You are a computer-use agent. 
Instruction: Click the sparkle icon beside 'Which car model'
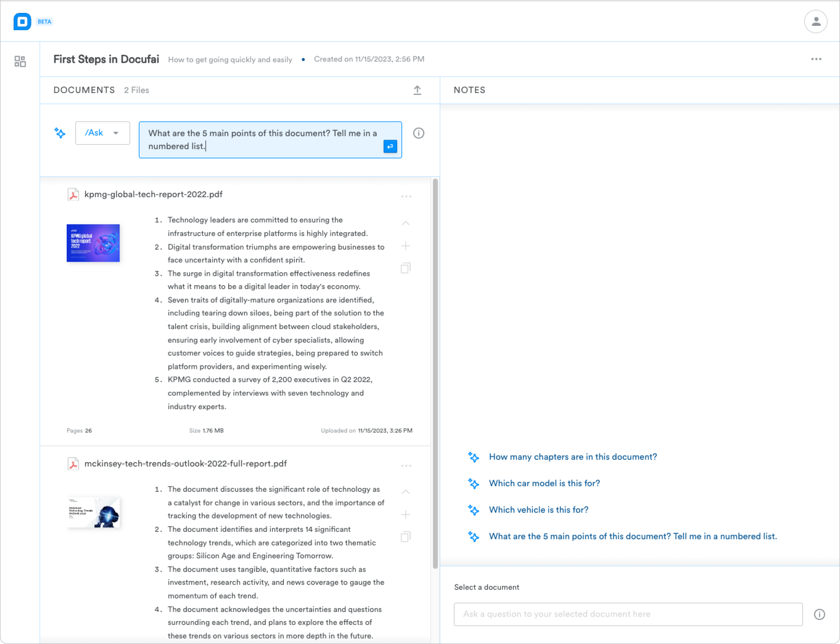pyautogui.click(x=473, y=483)
